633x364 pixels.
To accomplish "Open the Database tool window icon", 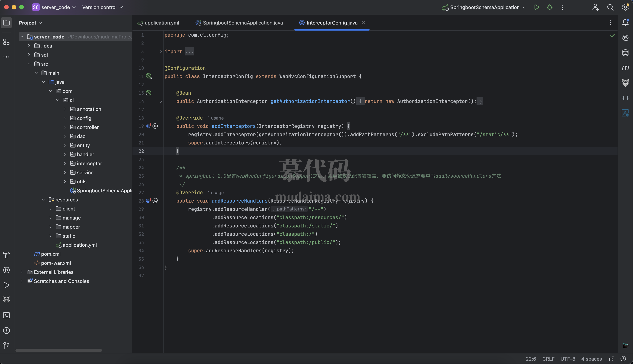I will (625, 53).
